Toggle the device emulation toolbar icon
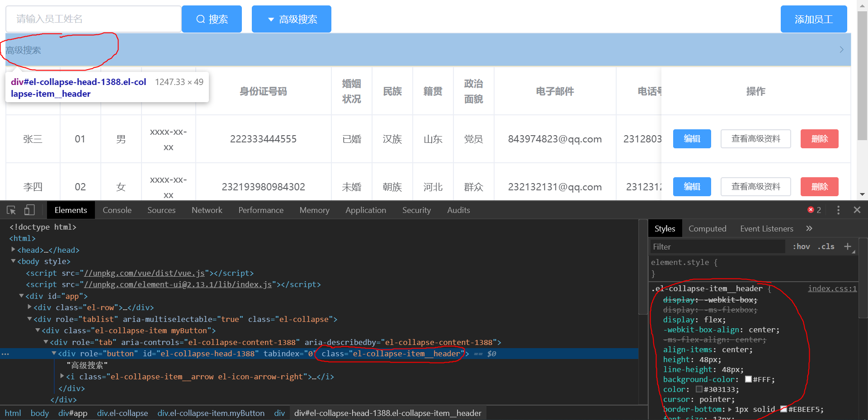 pyautogui.click(x=29, y=210)
